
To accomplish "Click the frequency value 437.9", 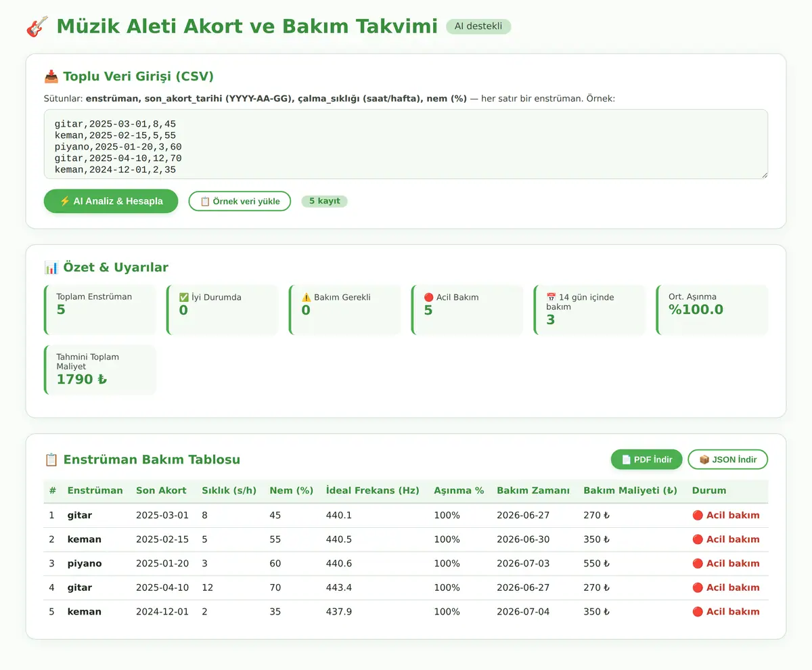I will pos(339,612).
